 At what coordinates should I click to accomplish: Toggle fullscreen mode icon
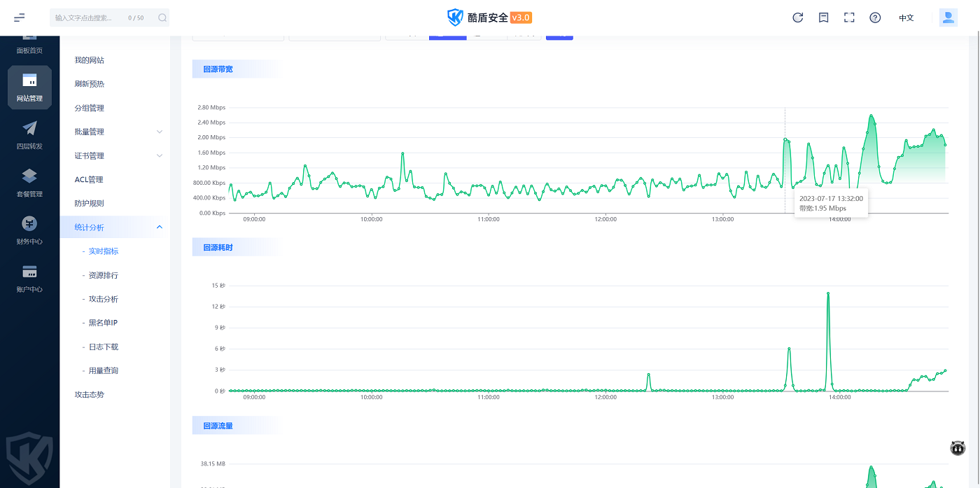(x=849, y=18)
